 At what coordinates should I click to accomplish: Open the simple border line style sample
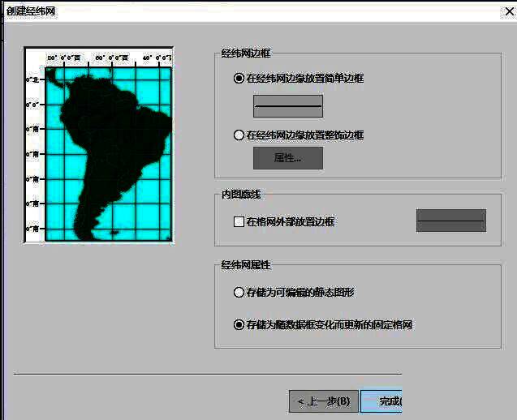point(288,106)
